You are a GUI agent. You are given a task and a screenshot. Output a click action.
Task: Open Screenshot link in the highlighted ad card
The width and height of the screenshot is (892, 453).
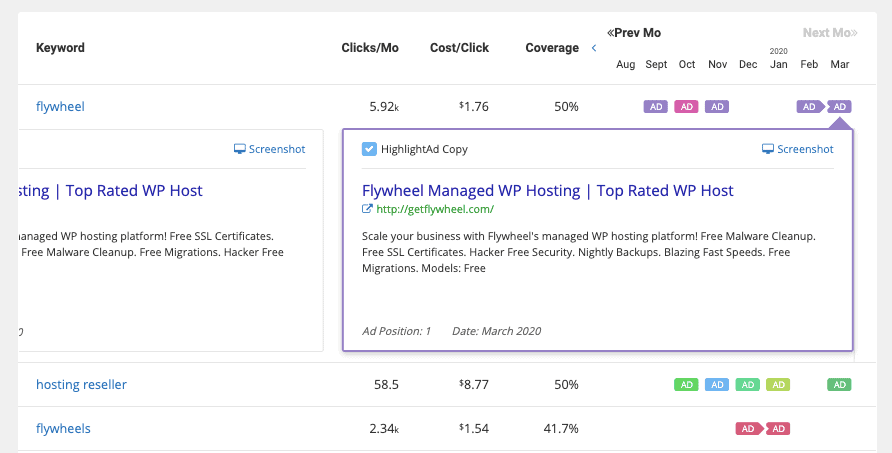(798, 149)
